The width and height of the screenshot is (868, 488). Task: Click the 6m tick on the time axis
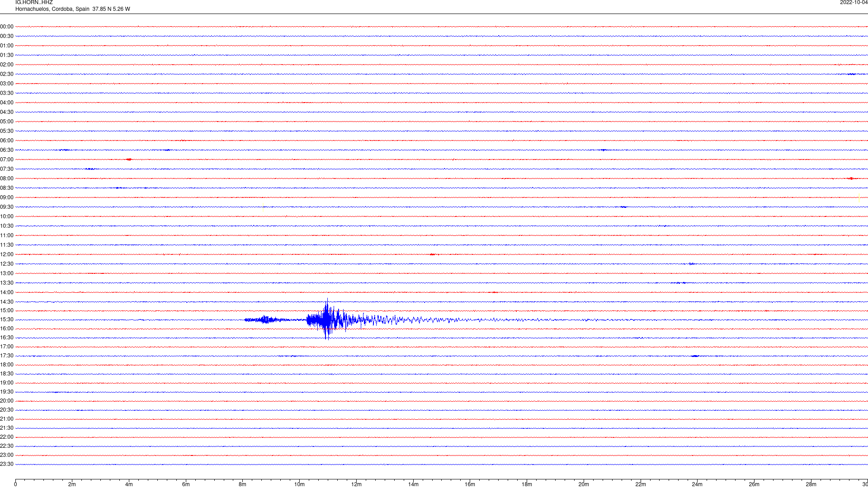pos(186,484)
